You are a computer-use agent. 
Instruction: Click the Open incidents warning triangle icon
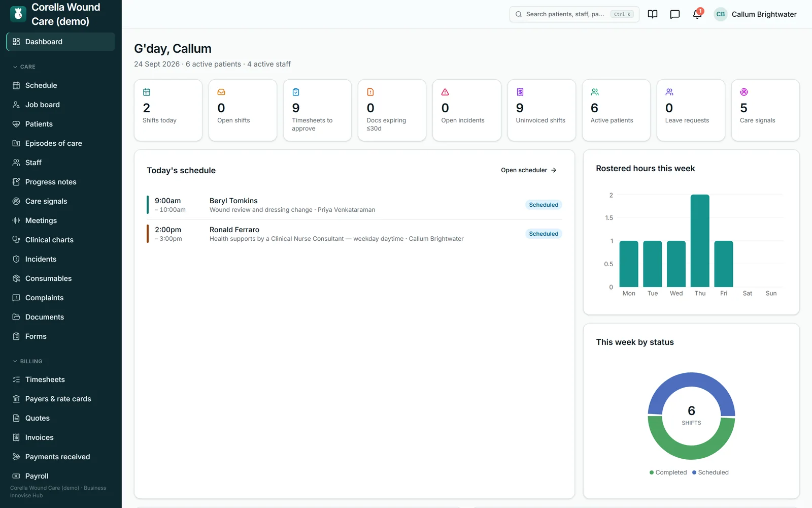tap(445, 92)
